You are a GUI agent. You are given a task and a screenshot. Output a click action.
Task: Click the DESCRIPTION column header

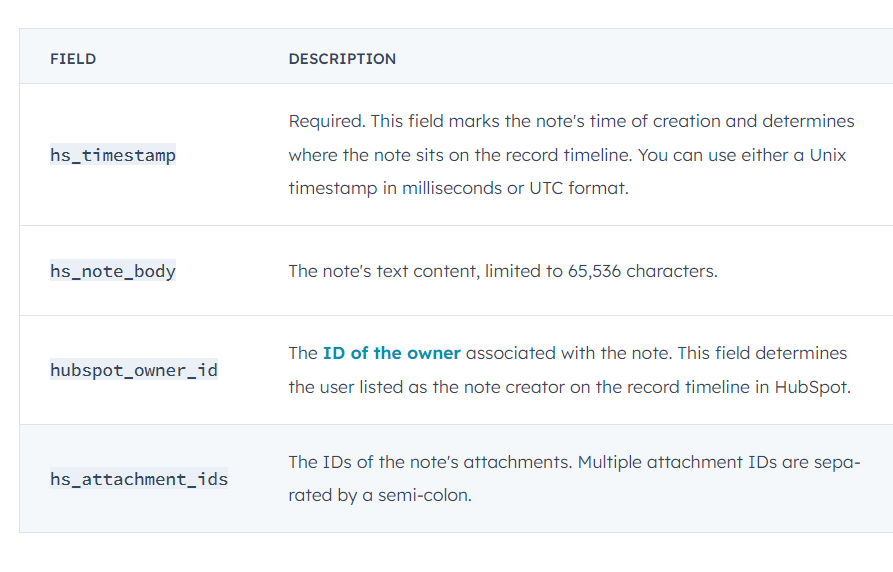click(x=342, y=59)
